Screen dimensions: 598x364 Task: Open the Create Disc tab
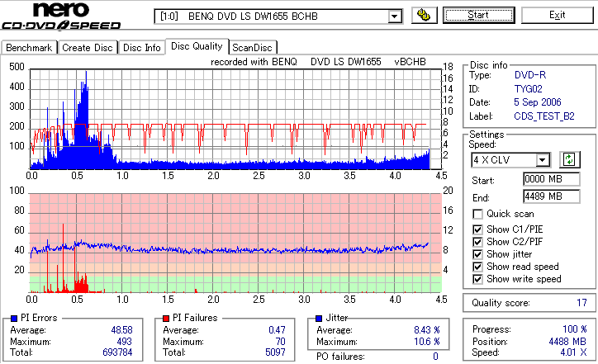click(88, 48)
